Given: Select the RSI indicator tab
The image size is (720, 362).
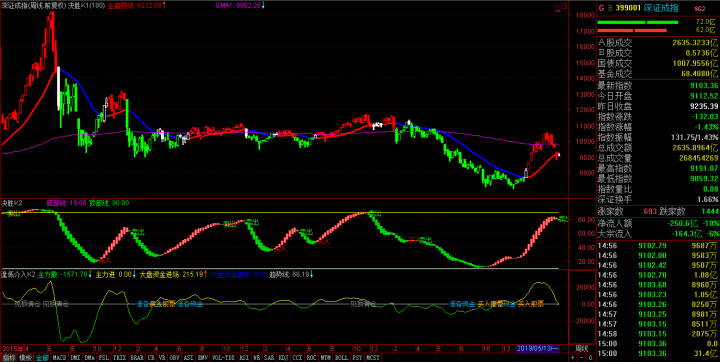Looking at the screenshot, I should 244,357.
